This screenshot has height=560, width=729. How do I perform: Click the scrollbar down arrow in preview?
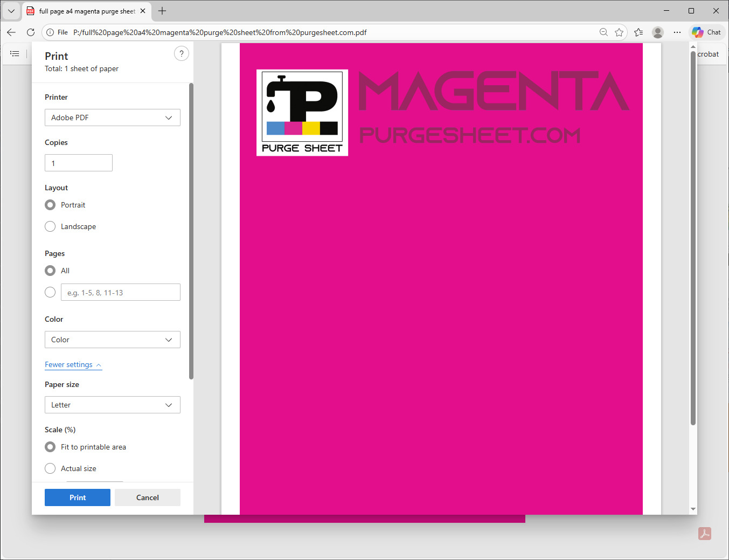click(693, 509)
